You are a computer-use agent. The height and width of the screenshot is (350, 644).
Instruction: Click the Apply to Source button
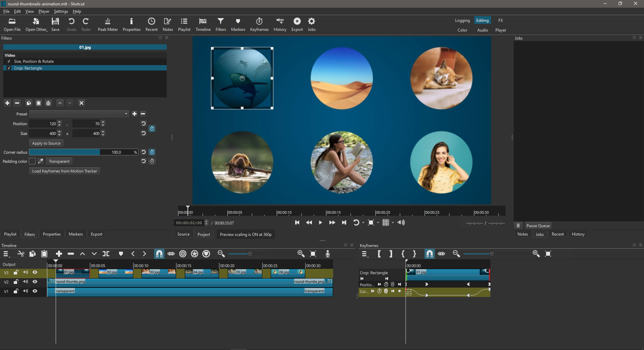click(x=46, y=143)
